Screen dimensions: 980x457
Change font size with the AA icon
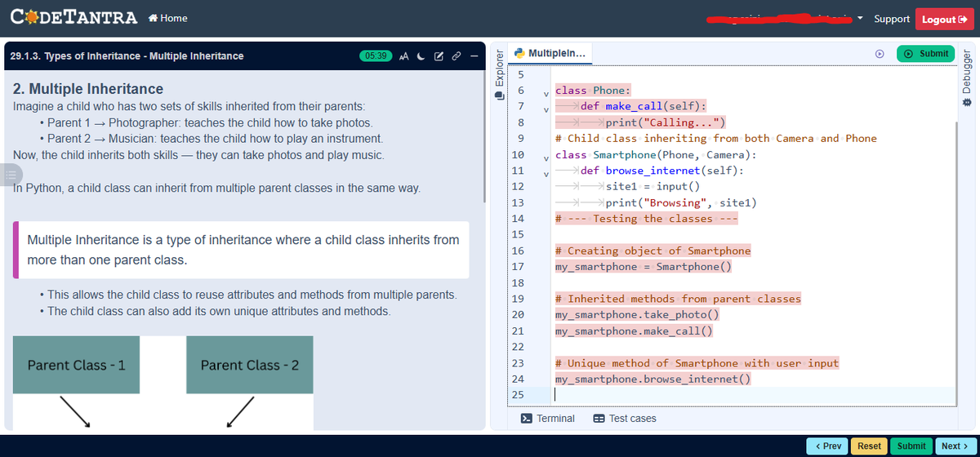click(404, 55)
